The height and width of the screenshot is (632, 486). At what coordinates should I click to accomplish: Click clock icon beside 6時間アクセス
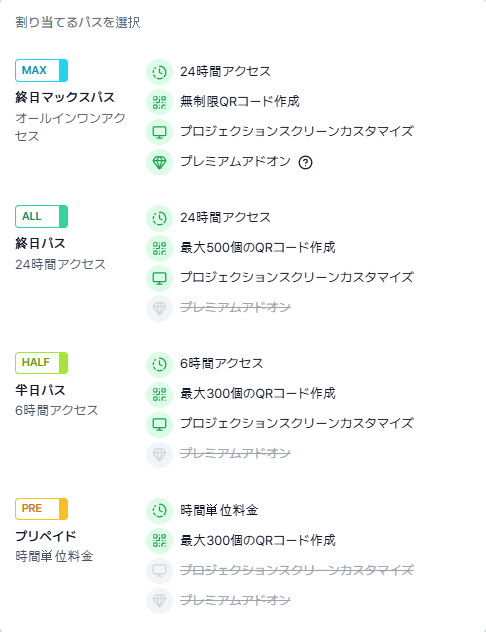click(160, 364)
